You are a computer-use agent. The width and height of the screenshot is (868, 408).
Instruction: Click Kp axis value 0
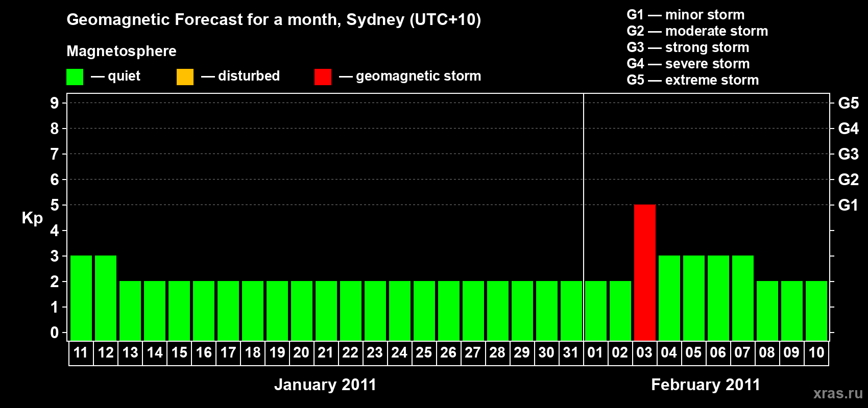coord(55,333)
